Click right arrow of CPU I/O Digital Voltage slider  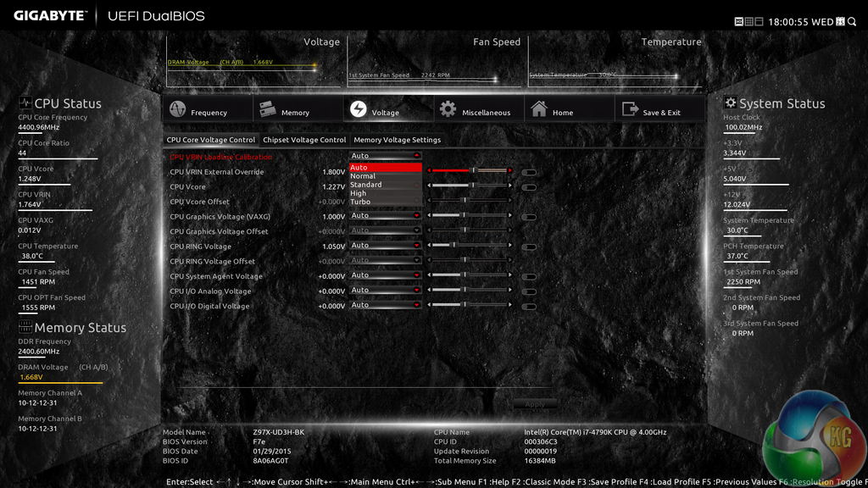[509, 305]
